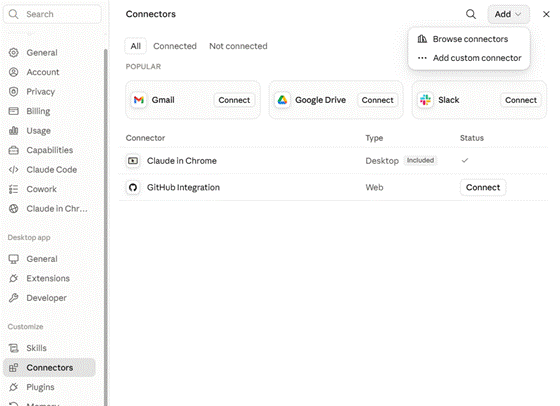Click the Claude Code brackets icon
560x406 pixels.
click(14, 170)
